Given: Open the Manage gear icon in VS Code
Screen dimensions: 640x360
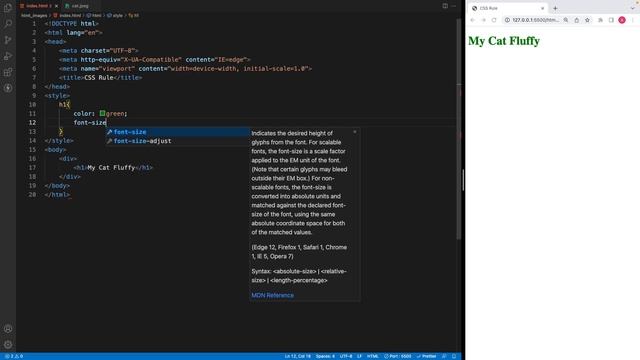Looking at the screenshot, I should coord(8,344).
